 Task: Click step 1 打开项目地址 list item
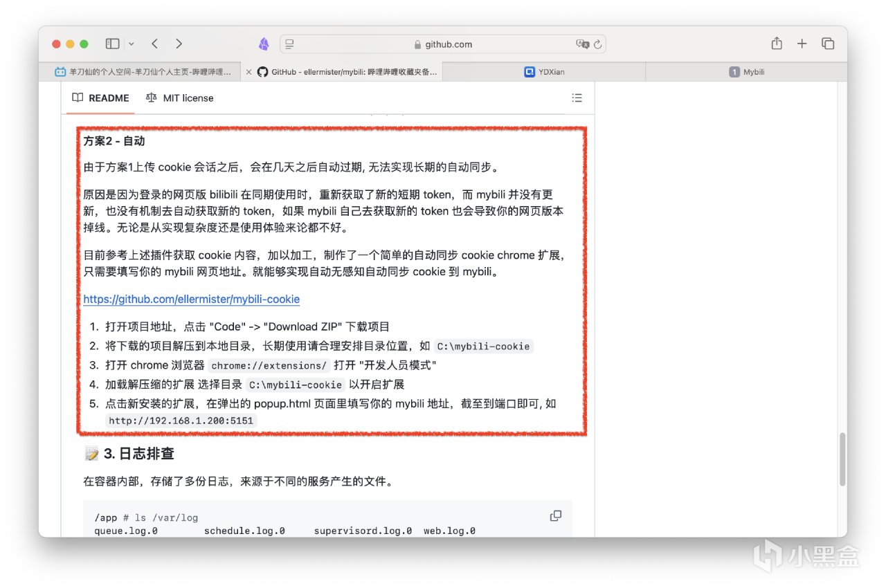click(x=248, y=327)
